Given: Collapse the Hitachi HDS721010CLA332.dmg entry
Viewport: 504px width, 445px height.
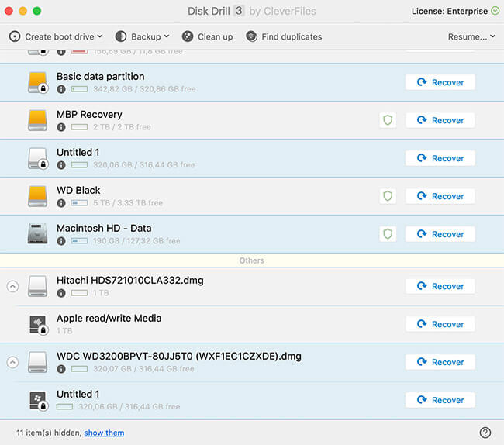Looking at the screenshot, I should 12,286.
